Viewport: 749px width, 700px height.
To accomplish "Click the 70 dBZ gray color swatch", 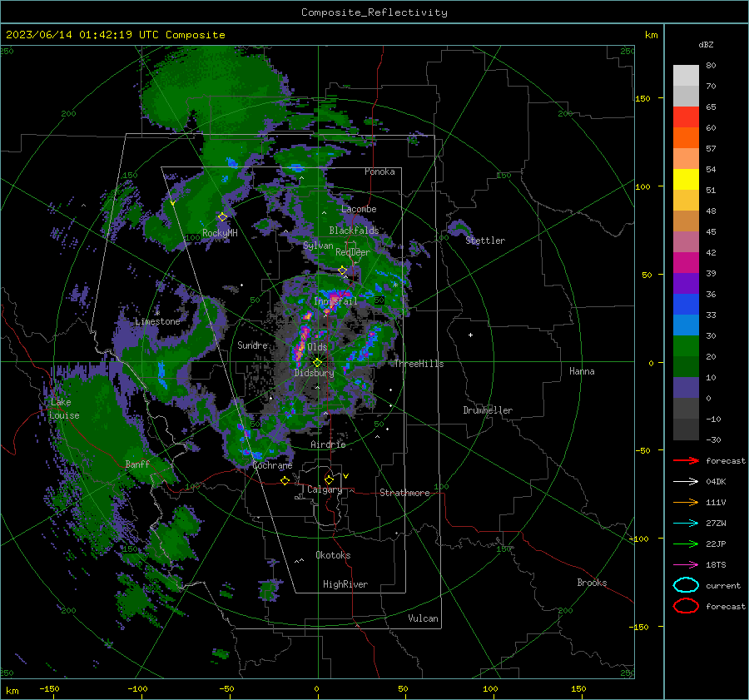I will click(x=686, y=96).
